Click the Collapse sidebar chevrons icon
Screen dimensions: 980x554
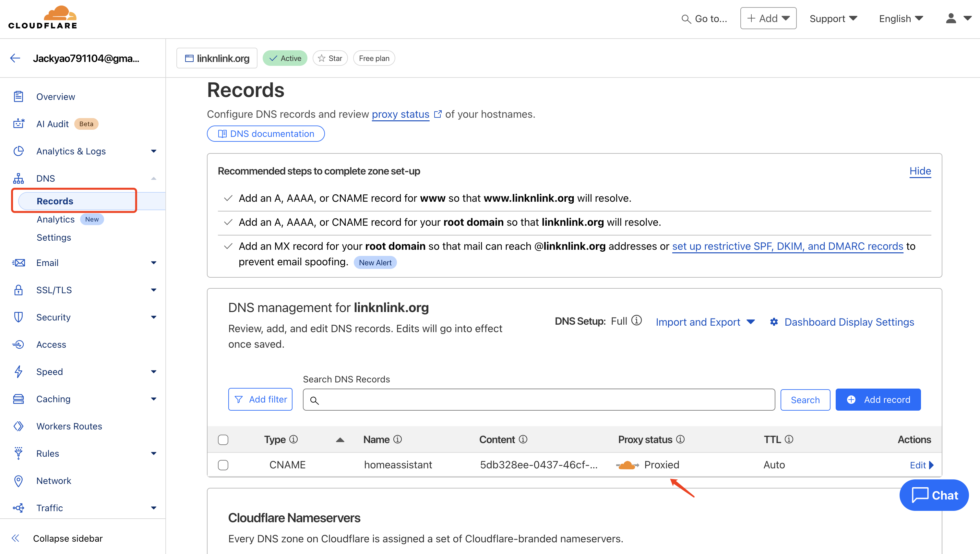tap(15, 538)
